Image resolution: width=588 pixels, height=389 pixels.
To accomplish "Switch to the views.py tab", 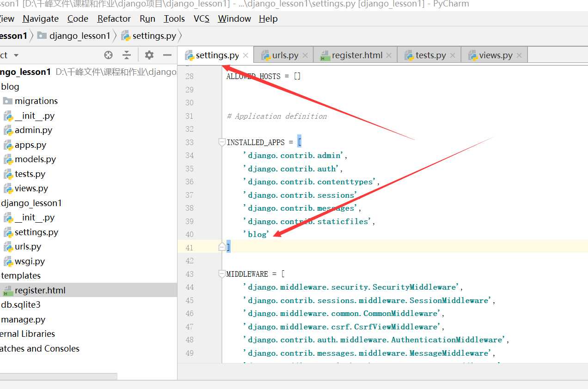I will [494, 55].
